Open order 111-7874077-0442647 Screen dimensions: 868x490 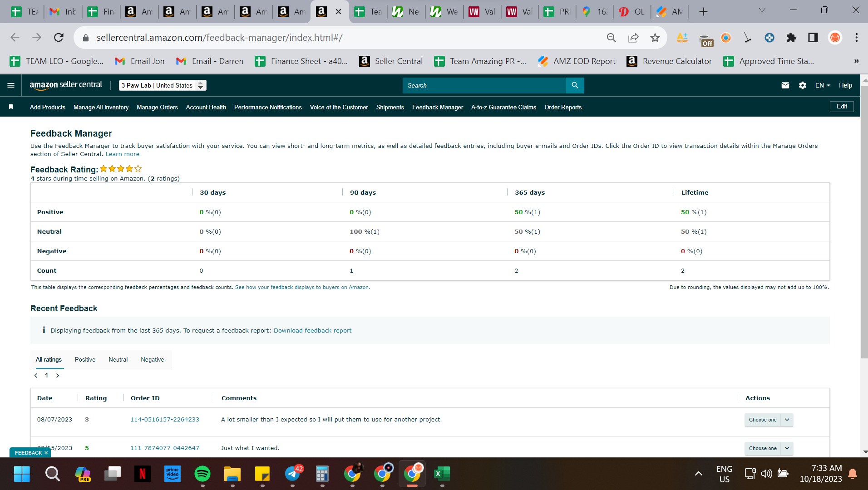click(165, 448)
